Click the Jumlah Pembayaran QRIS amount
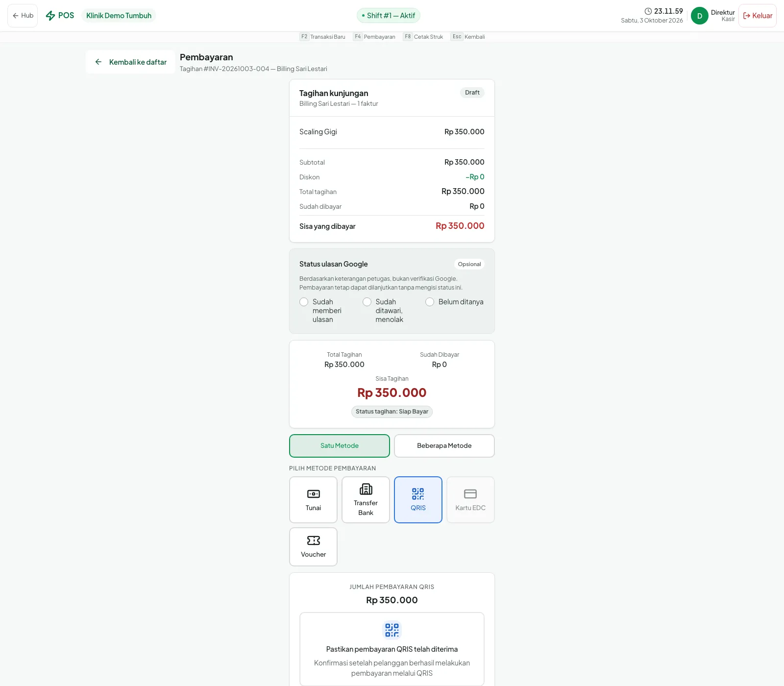784x686 pixels. (392, 600)
